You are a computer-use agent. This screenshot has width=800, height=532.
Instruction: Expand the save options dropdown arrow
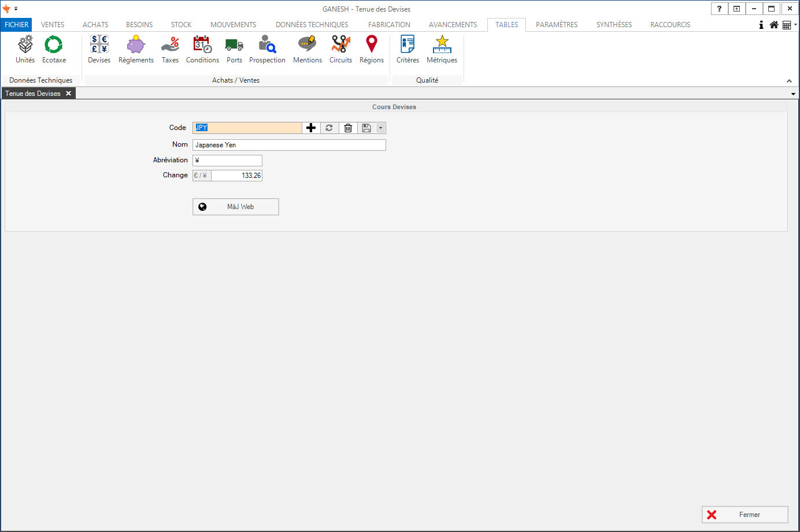[380, 128]
